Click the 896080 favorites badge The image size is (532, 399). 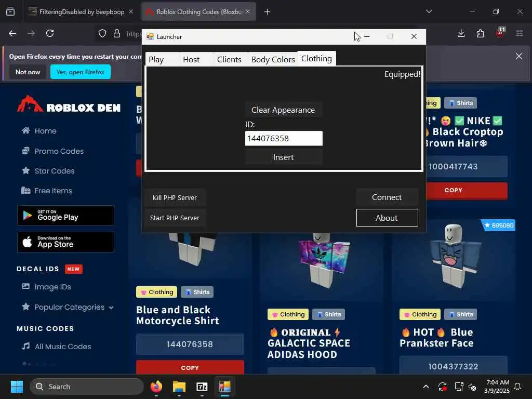tap(499, 225)
